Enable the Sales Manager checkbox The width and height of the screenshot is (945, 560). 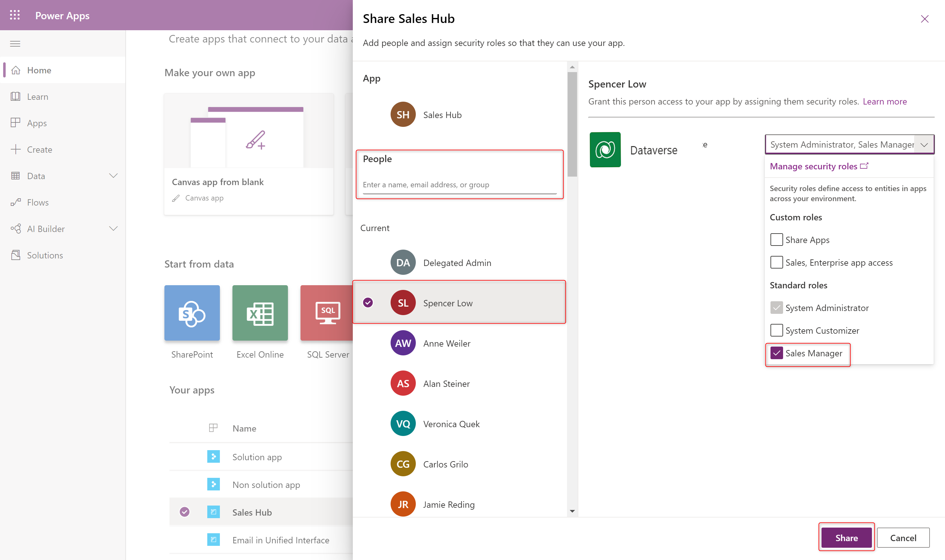[x=776, y=353]
